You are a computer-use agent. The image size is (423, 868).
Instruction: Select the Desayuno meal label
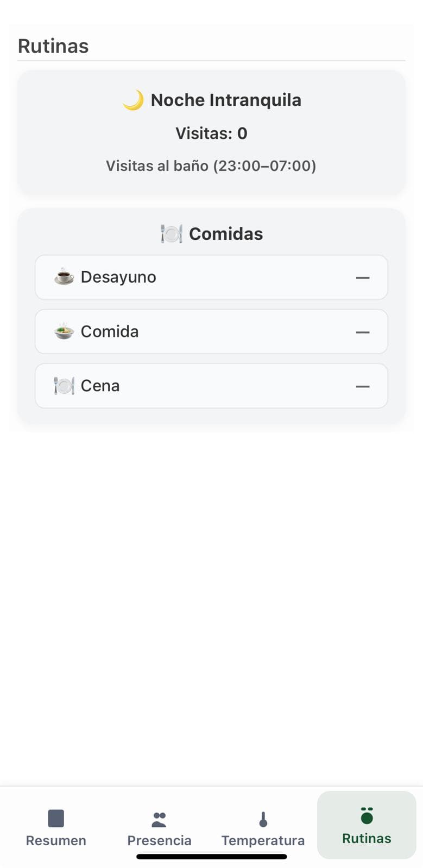(118, 277)
